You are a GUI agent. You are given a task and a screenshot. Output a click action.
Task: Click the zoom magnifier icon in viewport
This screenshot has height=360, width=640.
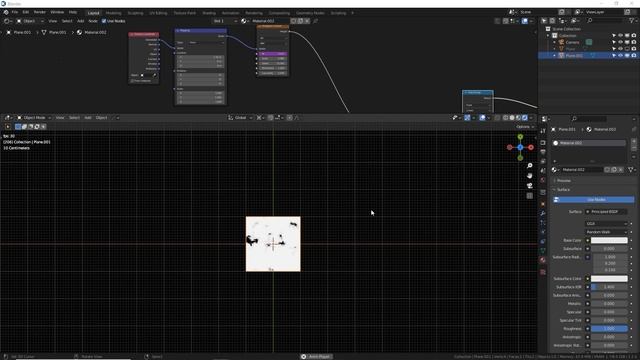[529, 166]
